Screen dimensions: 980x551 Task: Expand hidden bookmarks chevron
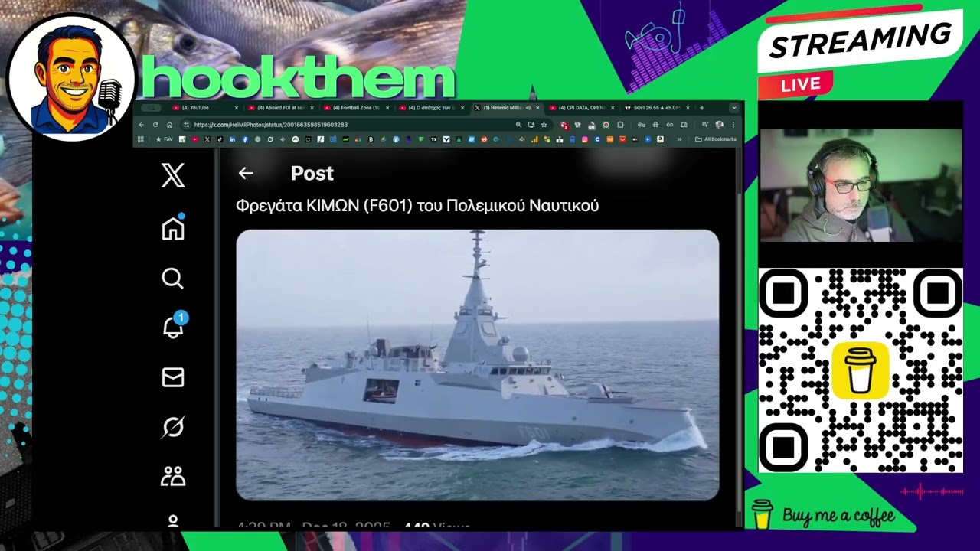(679, 139)
